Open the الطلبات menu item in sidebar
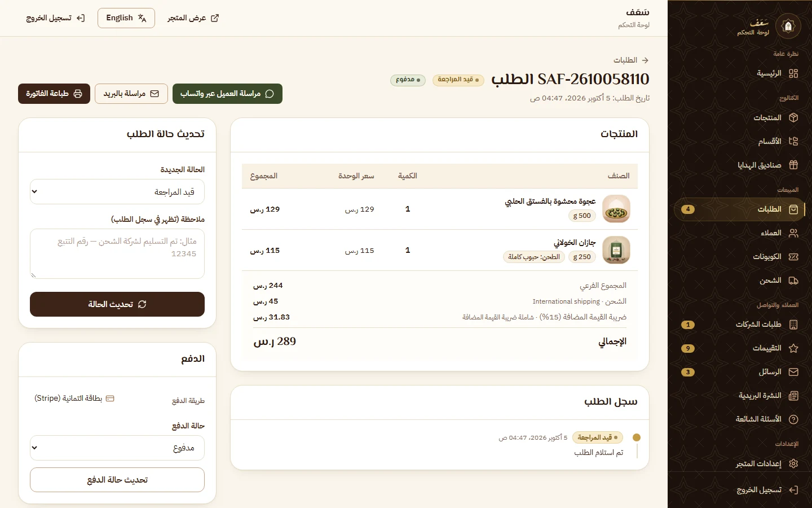Image resolution: width=812 pixels, height=508 pixels. point(739,209)
